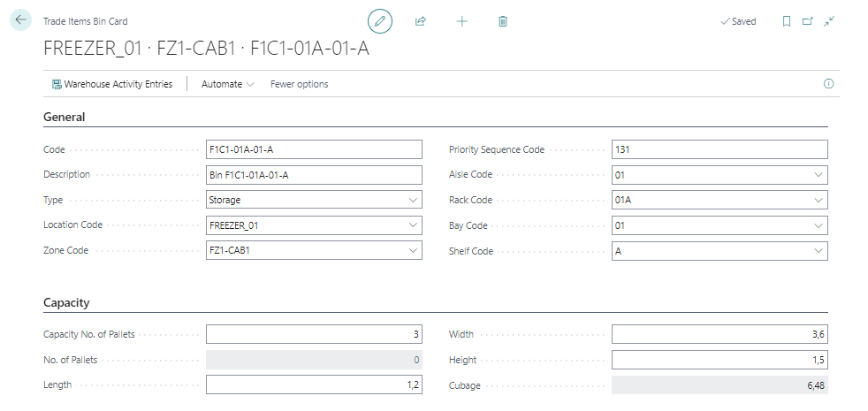Expand the Zone Code dropdown
868x411 pixels.
[x=414, y=252]
